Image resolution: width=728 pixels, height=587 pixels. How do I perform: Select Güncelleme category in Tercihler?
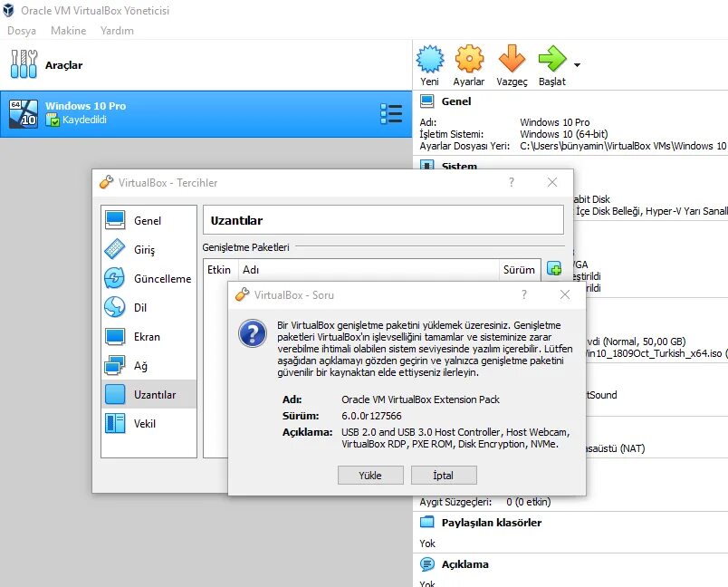148,279
